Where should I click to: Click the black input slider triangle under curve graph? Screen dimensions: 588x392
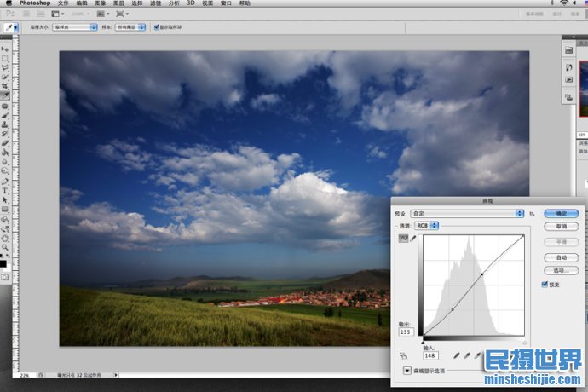(423, 342)
